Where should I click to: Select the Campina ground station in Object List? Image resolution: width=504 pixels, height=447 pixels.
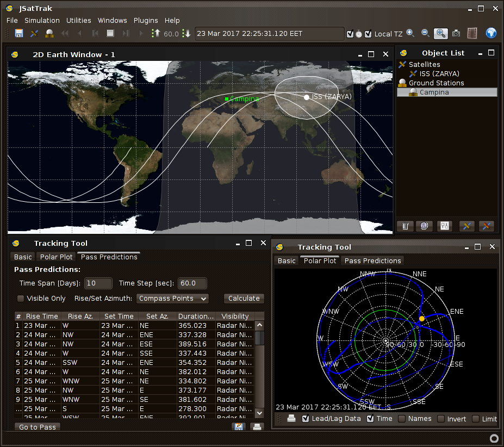pos(434,92)
